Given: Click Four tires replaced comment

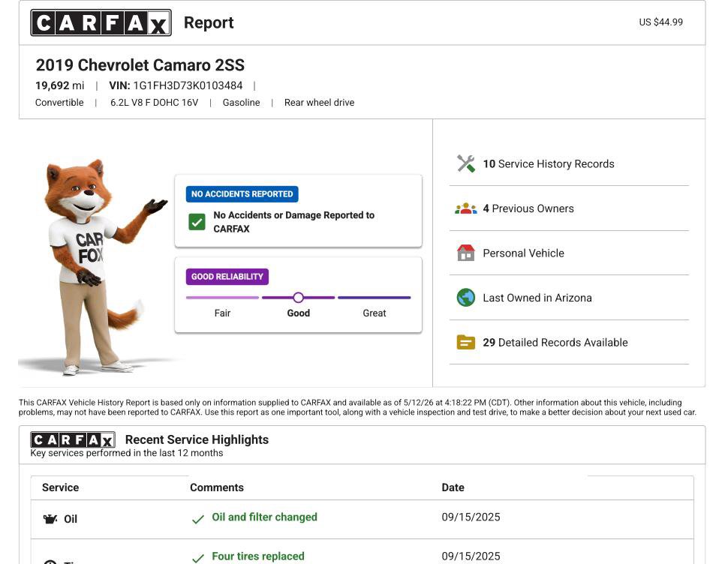Looking at the screenshot, I should click(x=258, y=556).
